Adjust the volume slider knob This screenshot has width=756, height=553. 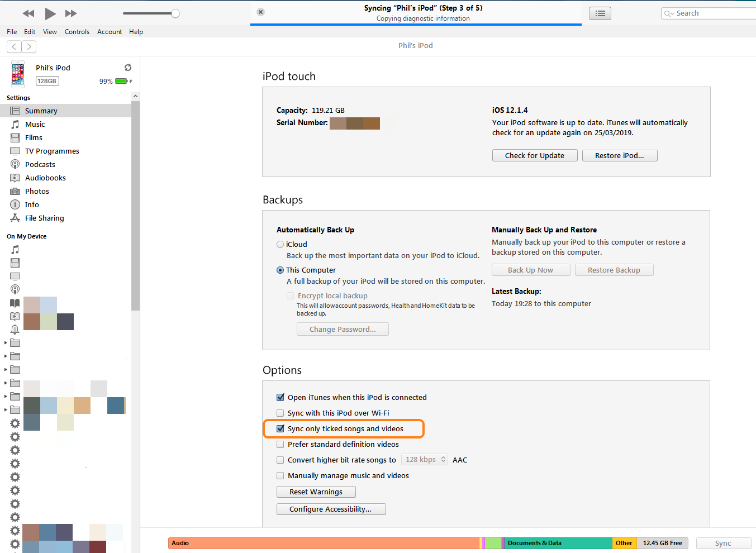pyautogui.click(x=175, y=13)
